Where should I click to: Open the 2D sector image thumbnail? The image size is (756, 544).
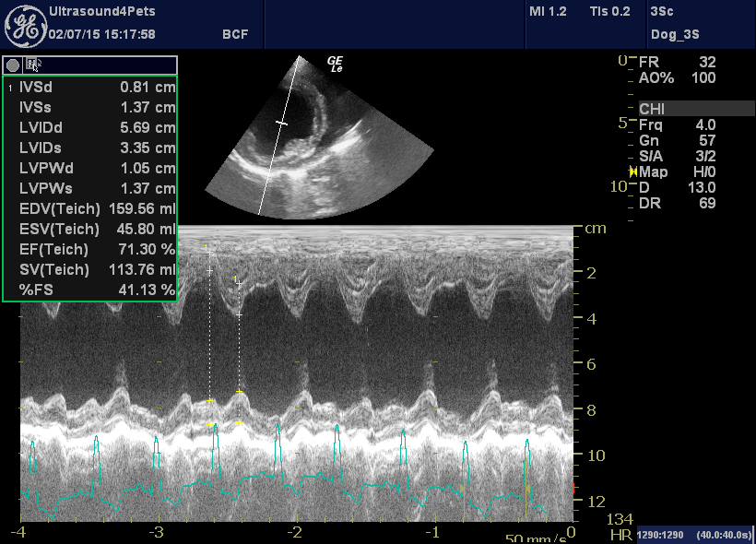pos(319,137)
